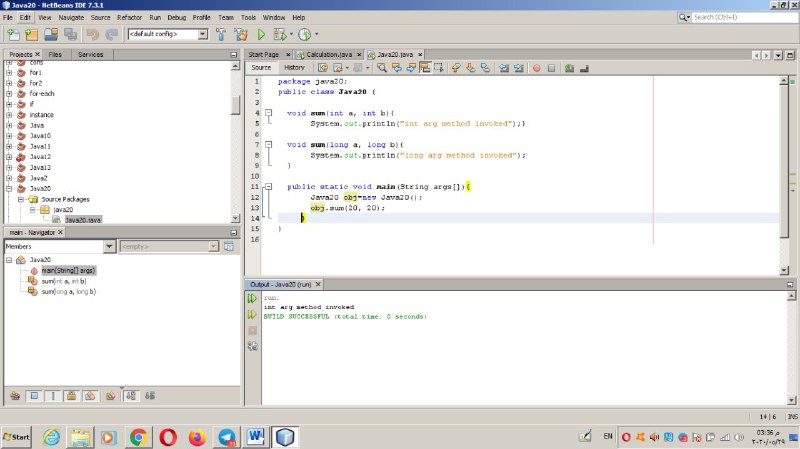Click the Profile Project toolbar icon
Viewport: 800px width, 449px height.
coord(305,34)
